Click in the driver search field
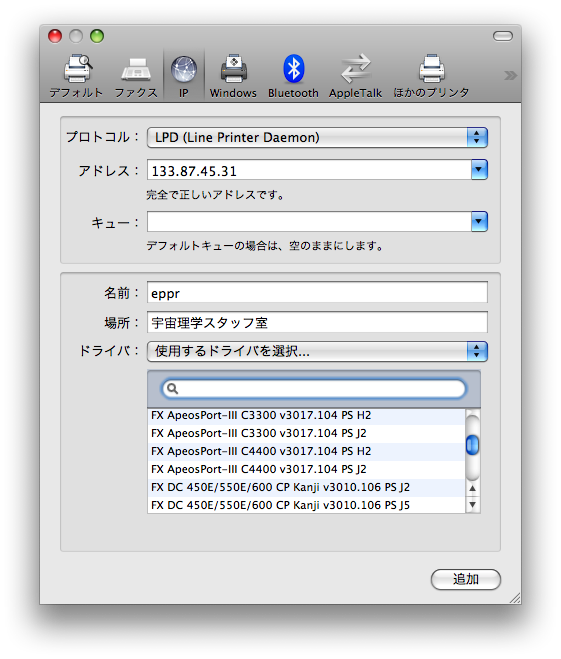Screen dimensions: 561x659 314,389
